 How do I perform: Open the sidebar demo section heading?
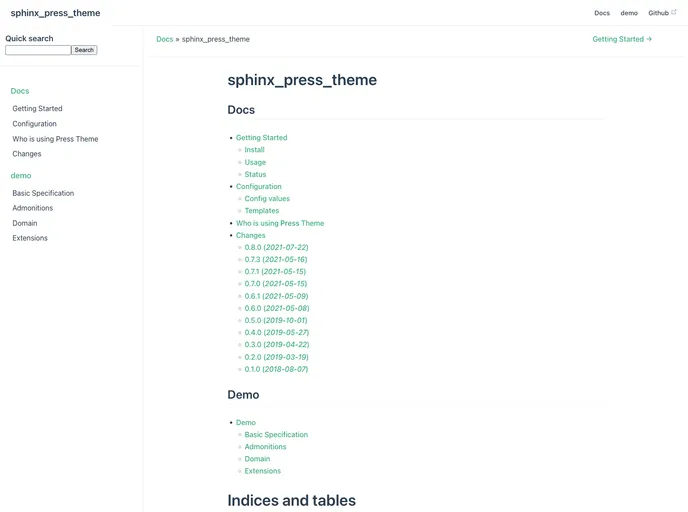pyautogui.click(x=21, y=175)
